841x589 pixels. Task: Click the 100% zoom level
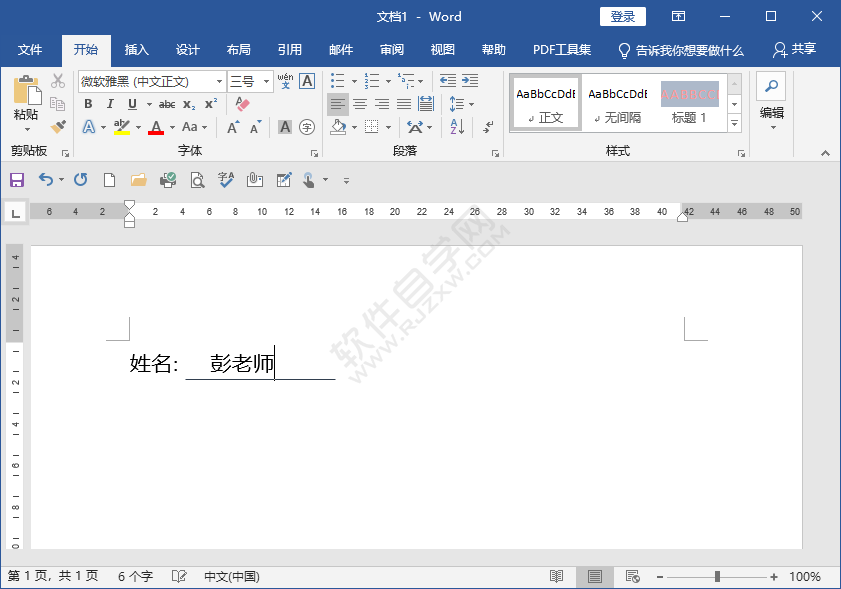pos(805,577)
